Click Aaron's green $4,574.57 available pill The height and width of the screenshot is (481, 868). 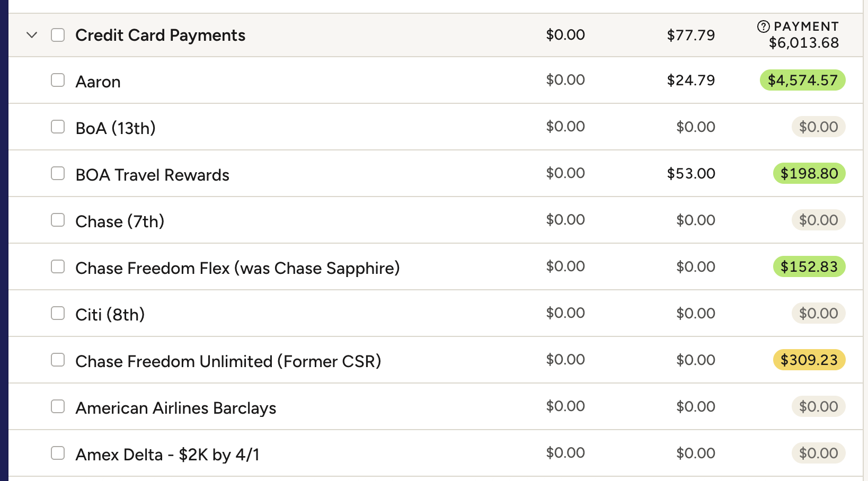[x=802, y=81]
